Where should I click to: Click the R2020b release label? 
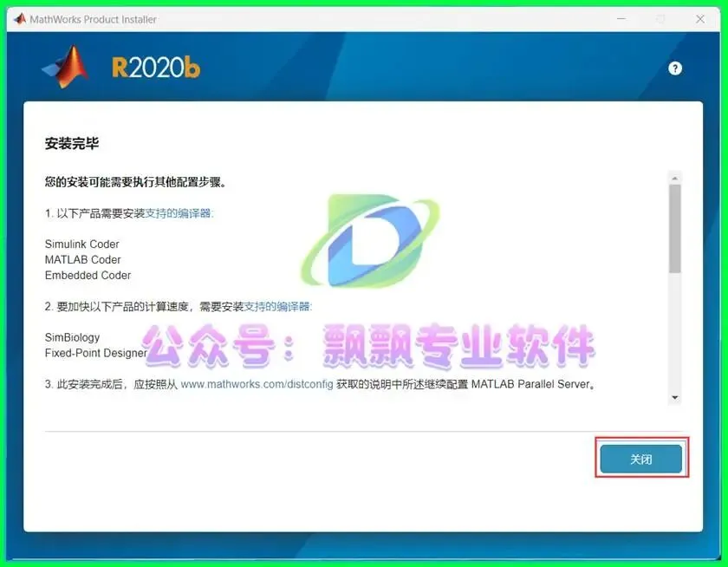(x=156, y=68)
